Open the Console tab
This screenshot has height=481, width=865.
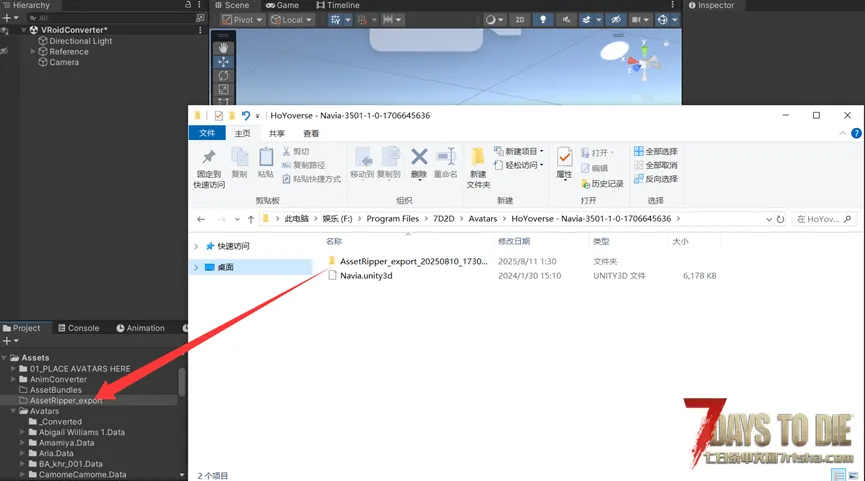pos(79,328)
